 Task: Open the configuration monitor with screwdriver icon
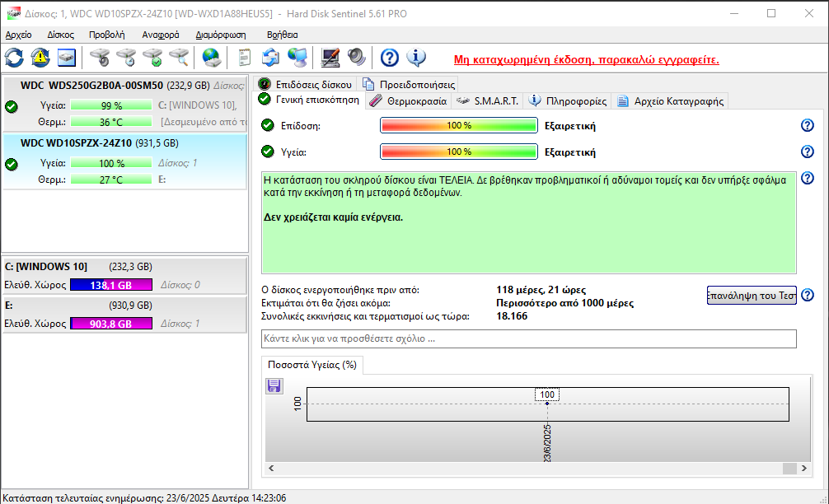(x=330, y=57)
